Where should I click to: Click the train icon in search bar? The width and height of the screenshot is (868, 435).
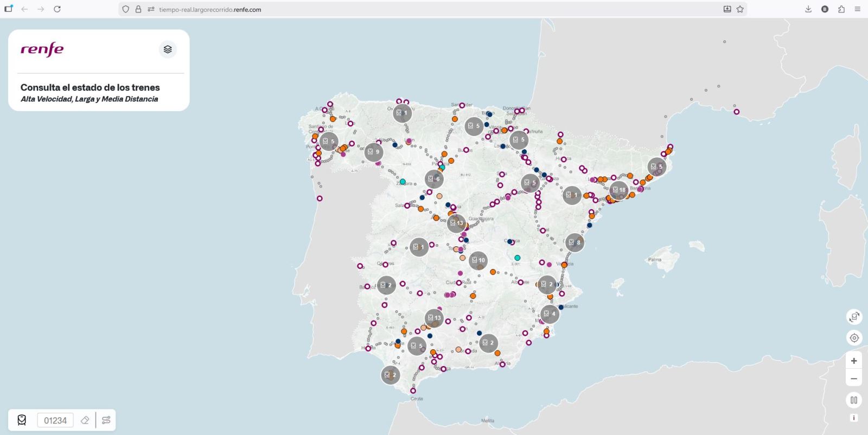(22, 420)
